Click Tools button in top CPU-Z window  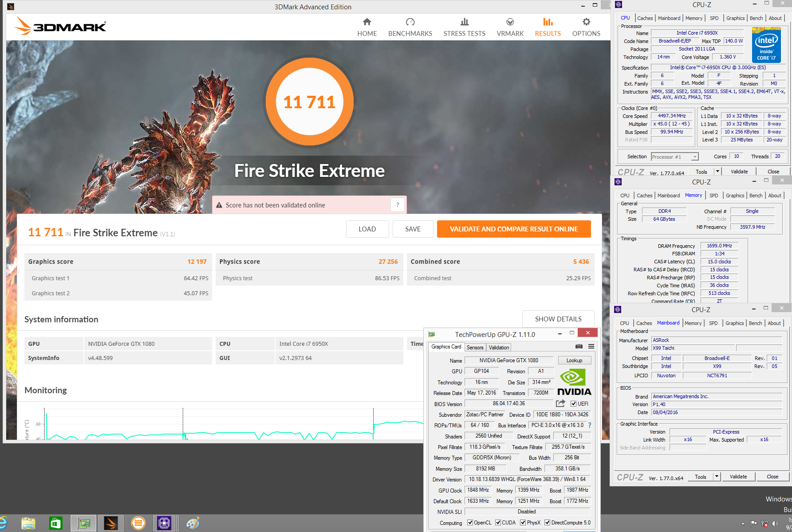click(701, 172)
